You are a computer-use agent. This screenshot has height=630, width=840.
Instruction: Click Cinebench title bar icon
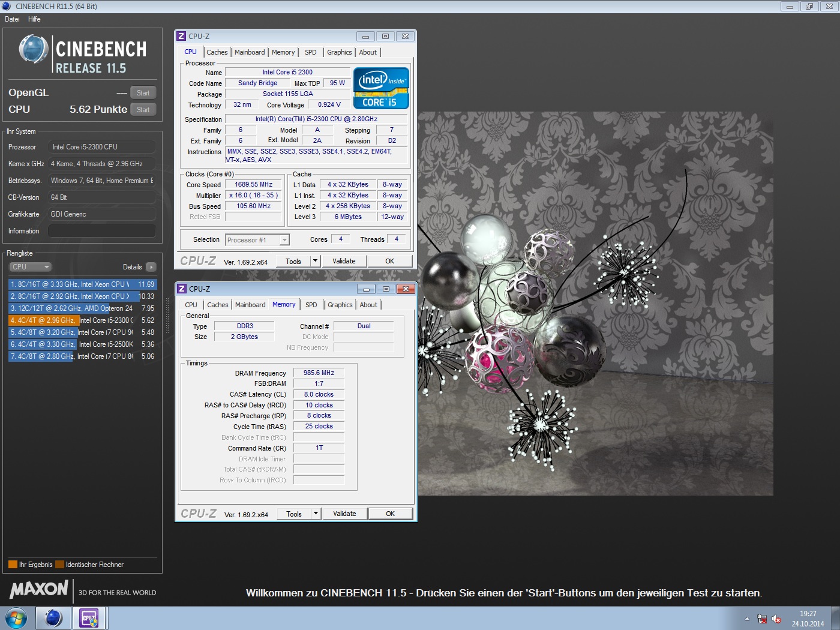pos(7,6)
